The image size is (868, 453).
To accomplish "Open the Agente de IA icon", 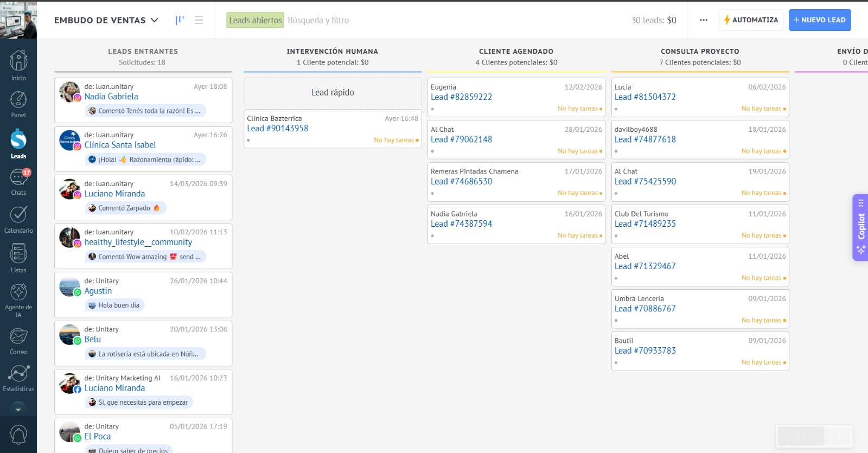I will (18, 300).
